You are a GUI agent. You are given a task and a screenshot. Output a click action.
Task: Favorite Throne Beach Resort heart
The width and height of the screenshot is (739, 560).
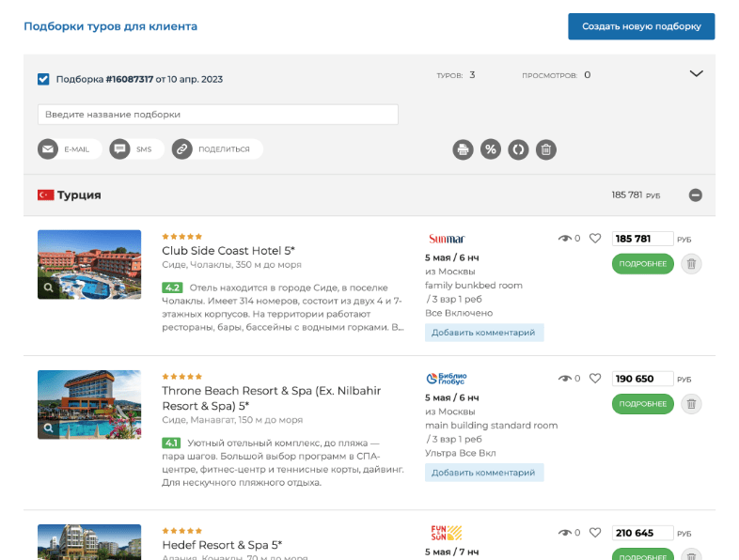pyautogui.click(x=595, y=379)
